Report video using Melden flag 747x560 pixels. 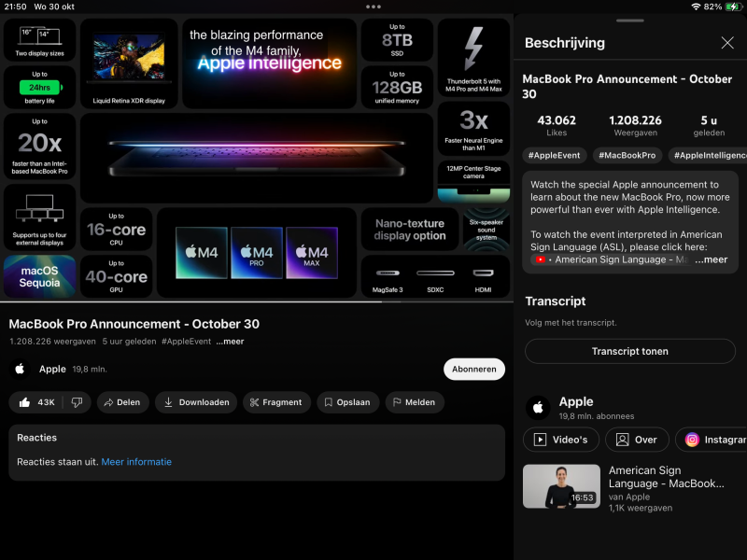tap(415, 402)
